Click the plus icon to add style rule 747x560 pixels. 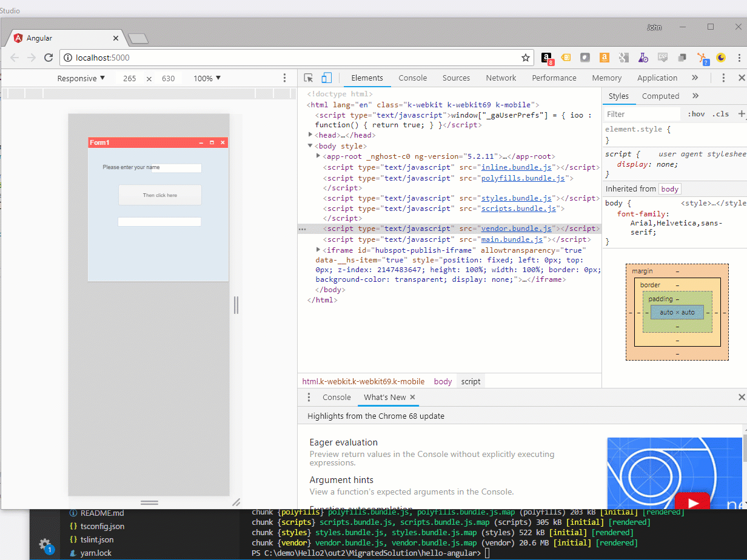[x=741, y=114]
